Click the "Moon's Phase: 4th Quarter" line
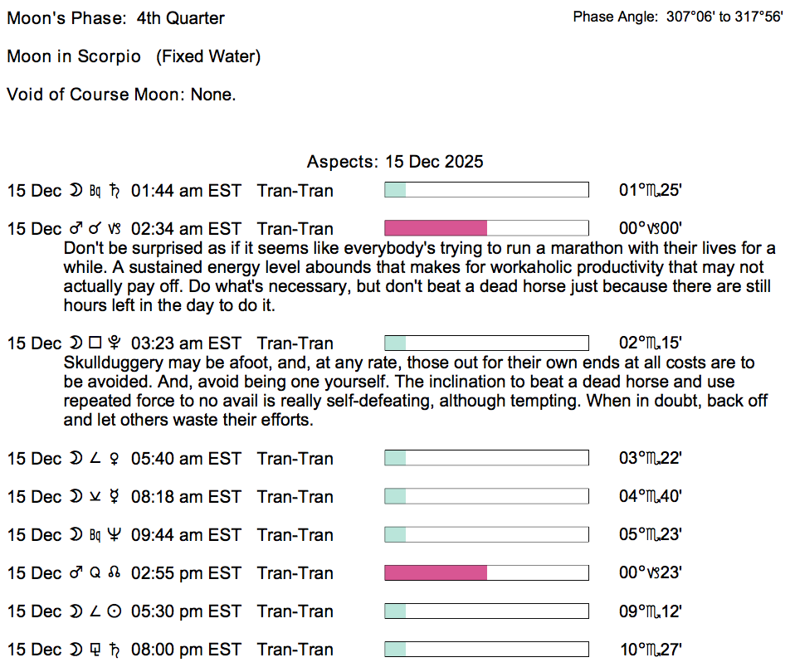The width and height of the screenshot is (795, 672). [x=115, y=18]
